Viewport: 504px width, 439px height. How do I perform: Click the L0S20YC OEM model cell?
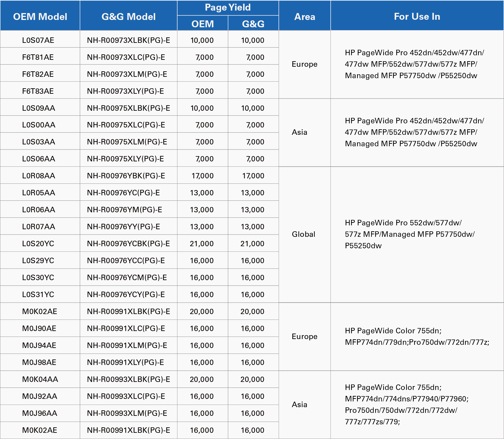[40, 243]
